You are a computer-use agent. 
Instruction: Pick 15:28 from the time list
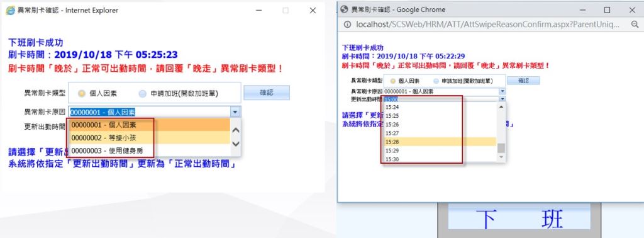440,142
